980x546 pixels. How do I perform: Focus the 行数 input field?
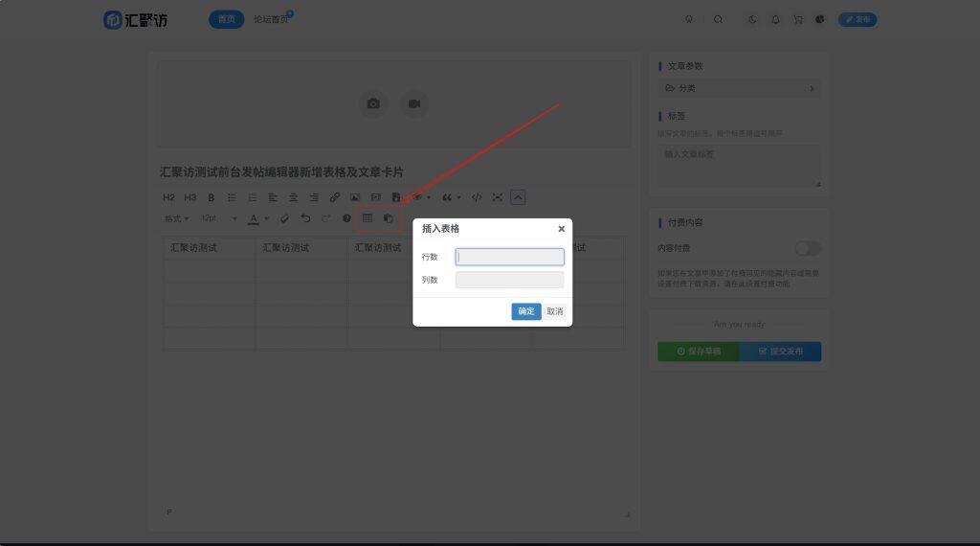coord(509,257)
